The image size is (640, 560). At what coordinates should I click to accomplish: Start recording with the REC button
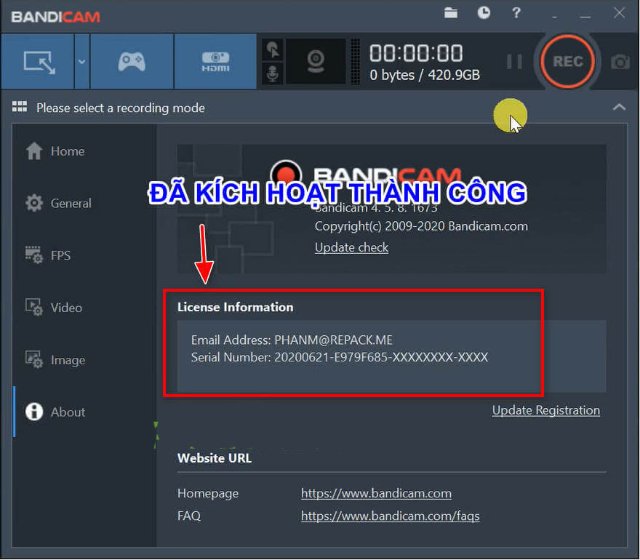click(x=567, y=62)
